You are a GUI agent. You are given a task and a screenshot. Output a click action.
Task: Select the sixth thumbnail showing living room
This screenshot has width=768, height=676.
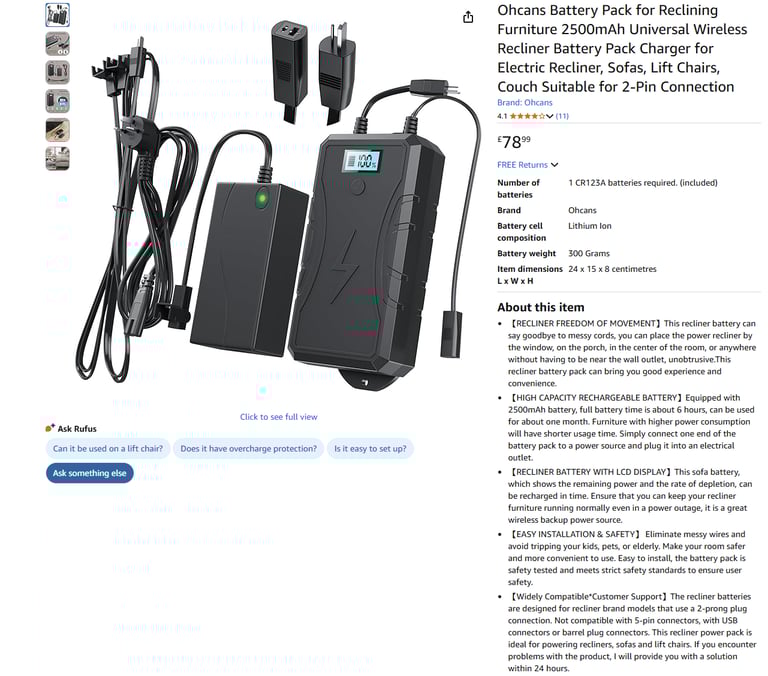pyautogui.click(x=57, y=159)
